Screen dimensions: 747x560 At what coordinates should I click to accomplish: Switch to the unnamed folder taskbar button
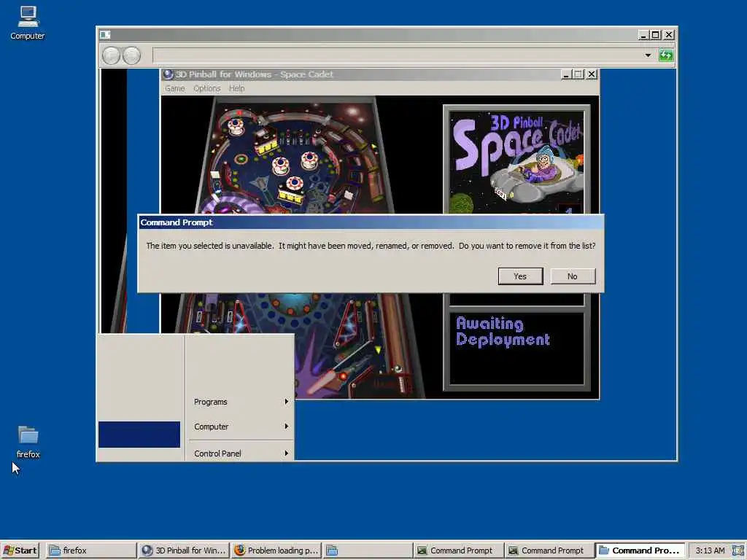point(368,551)
